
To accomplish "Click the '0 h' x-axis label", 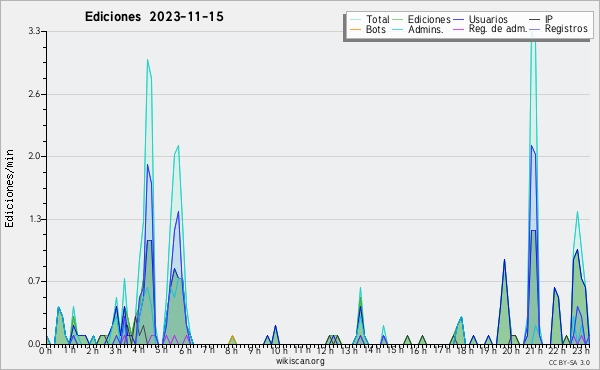I will [46, 351].
